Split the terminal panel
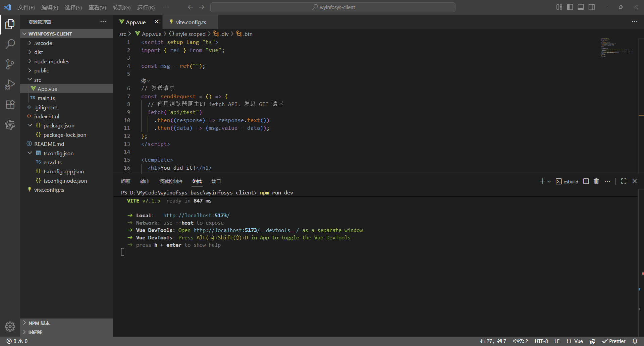Image resolution: width=644 pixels, height=346 pixels. click(x=586, y=181)
